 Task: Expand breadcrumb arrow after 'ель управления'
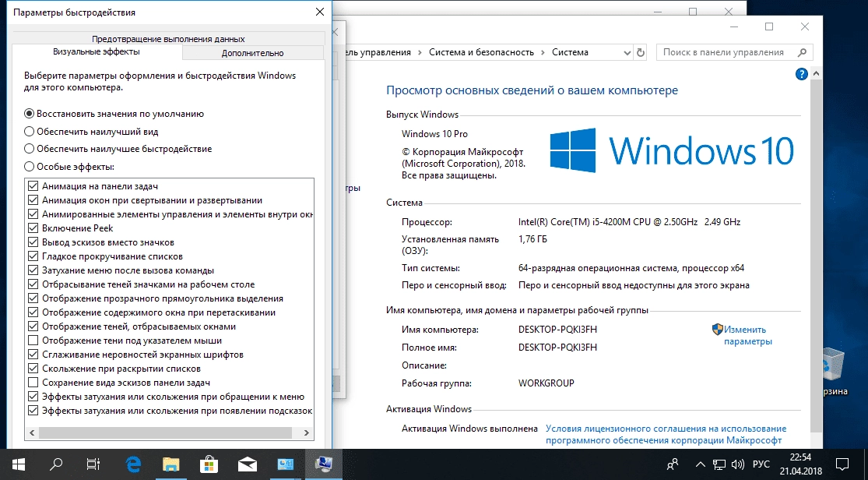pos(420,53)
